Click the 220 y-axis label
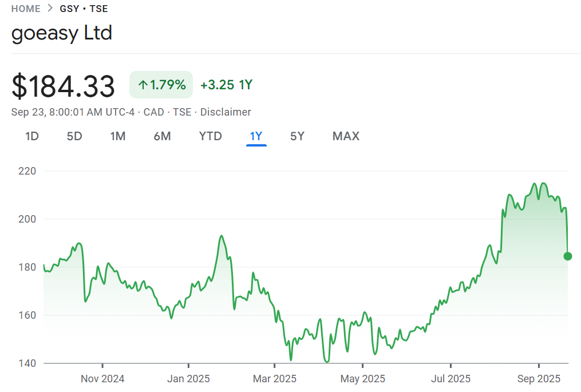The height and width of the screenshot is (392, 581). [x=27, y=171]
